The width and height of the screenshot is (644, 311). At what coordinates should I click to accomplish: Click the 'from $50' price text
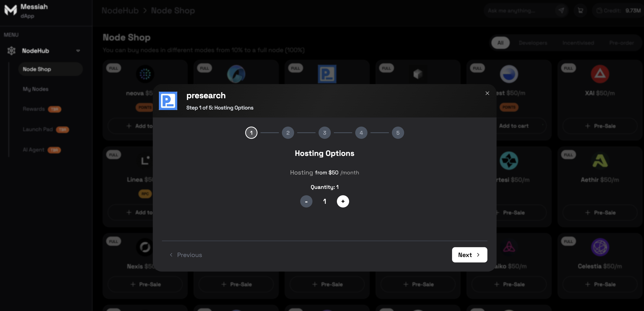pyautogui.click(x=327, y=172)
